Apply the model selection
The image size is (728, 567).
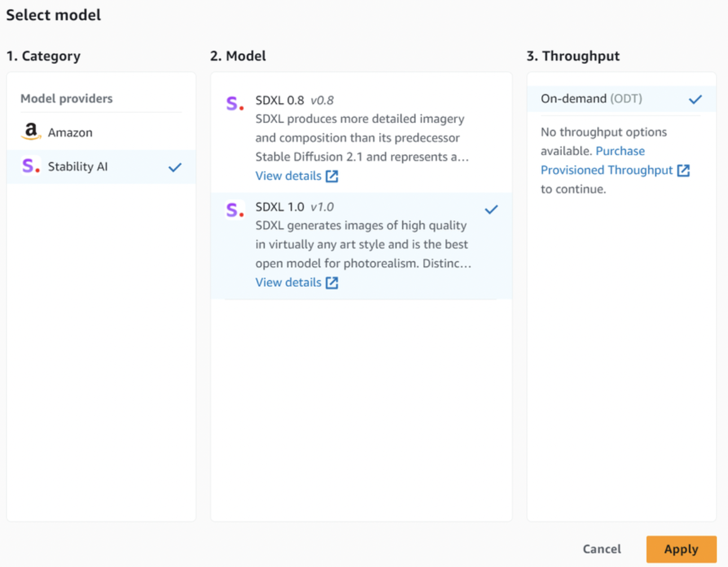tap(681, 549)
